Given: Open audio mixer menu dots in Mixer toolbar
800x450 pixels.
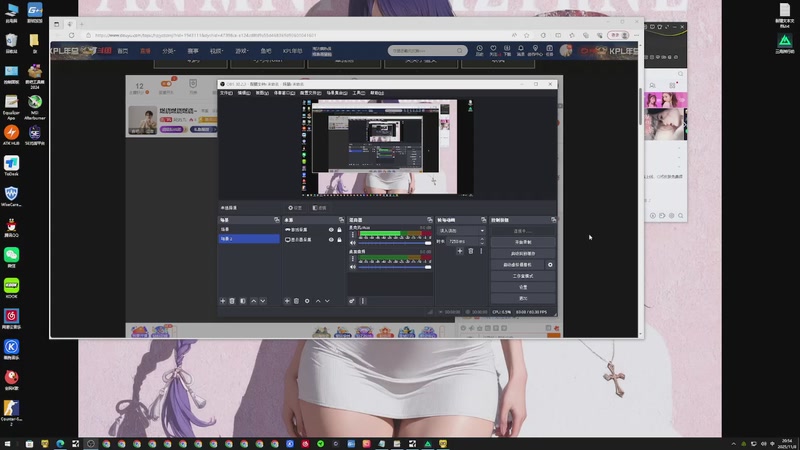Looking at the screenshot, I should click(363, 301).
